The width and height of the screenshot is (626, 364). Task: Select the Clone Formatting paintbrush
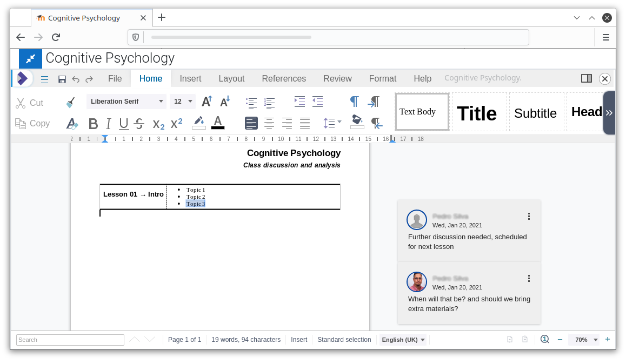(70, 102)
